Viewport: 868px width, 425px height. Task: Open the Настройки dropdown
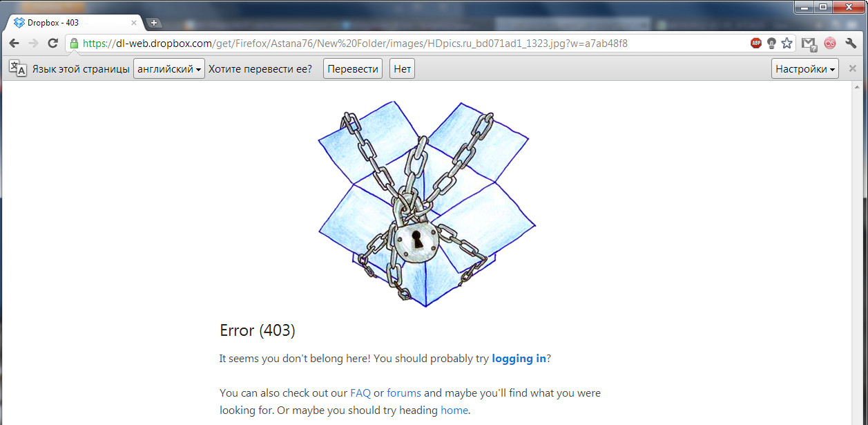pyautogui.click(x=805, y=68)
